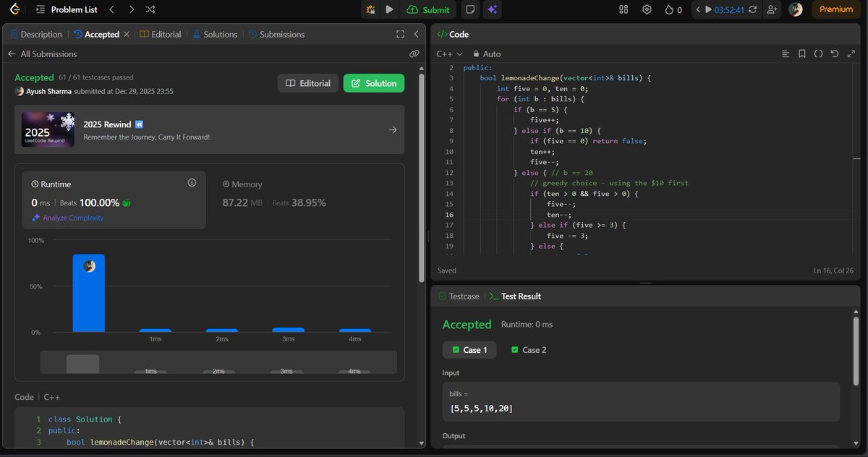Click the Saved status text
868x457 pixels.
tap(446, 270)
